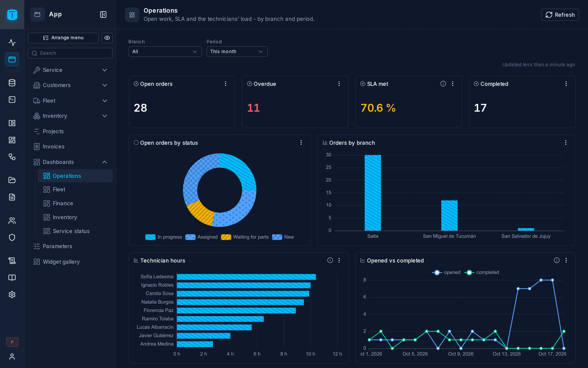Expand the Customers menu section
The image size is (588, 368).
(x=70, y=85)
